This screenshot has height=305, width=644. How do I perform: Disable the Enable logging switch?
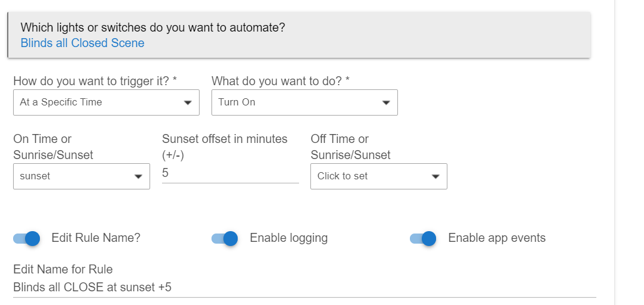point(225,238)
